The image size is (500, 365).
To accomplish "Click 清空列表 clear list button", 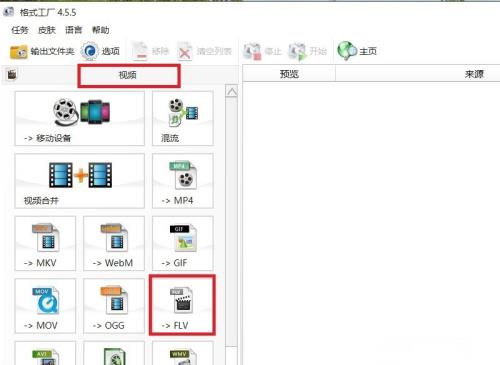I will (204, 51).
